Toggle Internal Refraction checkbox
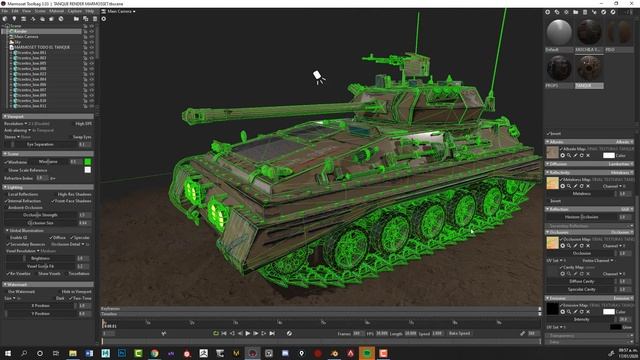This screenshot has width=640, height=360. [6, 201]
